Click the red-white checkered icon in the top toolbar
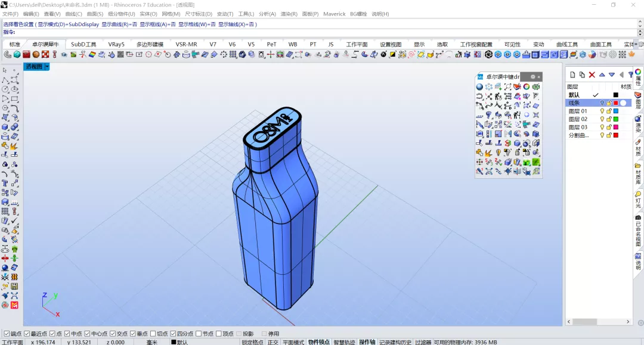This screenshot has width=644, height=345. tap(45, 54)
